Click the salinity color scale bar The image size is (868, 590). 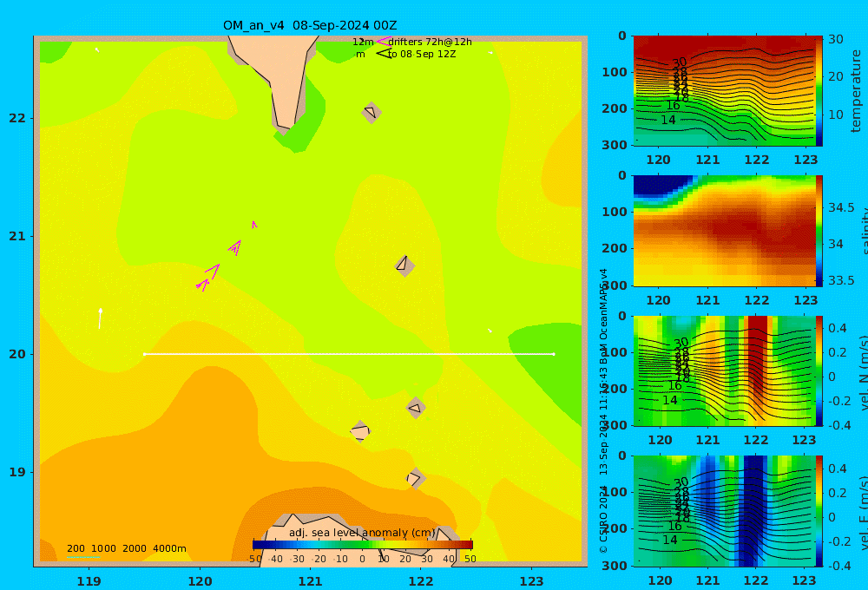[x=819, y=231]
